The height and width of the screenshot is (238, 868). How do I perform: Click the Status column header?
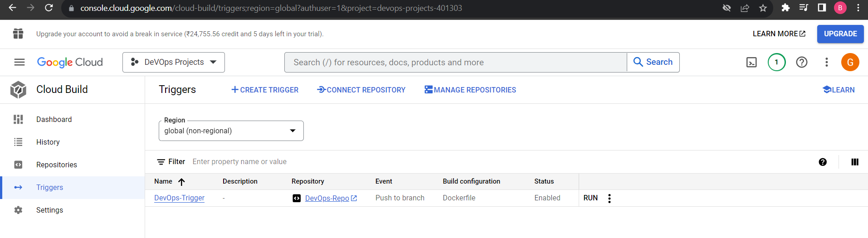click(544, 181)
